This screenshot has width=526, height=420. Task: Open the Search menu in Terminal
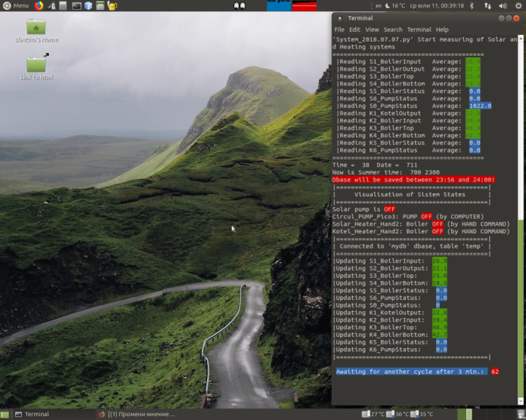tap(393, 29)
